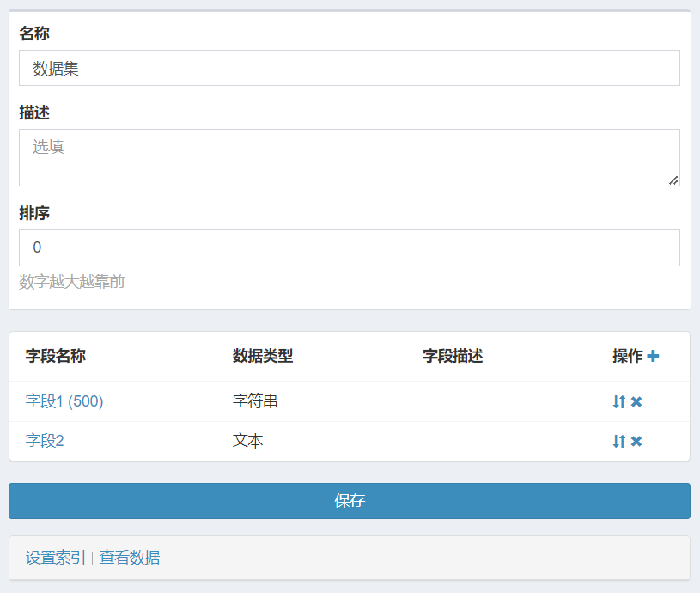Click the 排序 field label
The image size is (700, 593).
coord(34,212)
